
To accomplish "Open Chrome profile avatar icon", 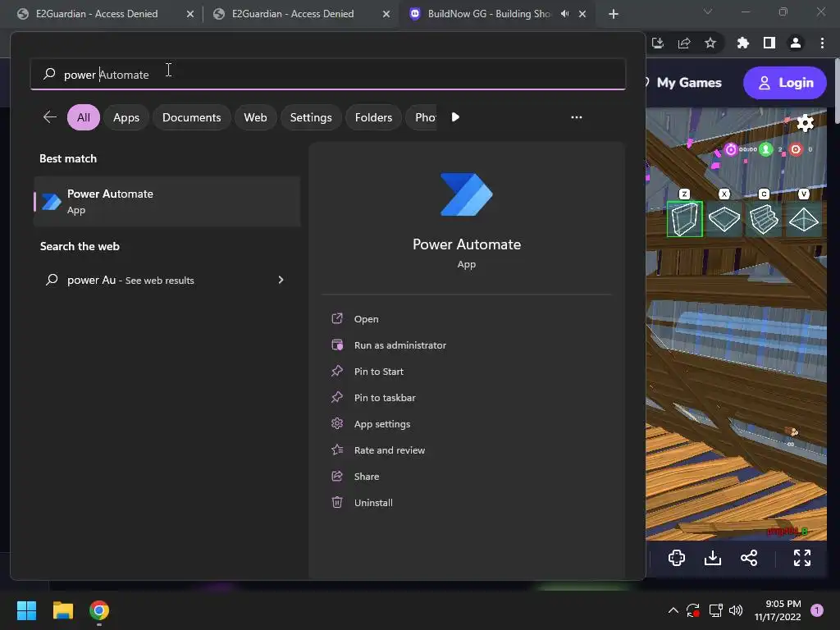I will pyautogui.click(x=796, y=43).
